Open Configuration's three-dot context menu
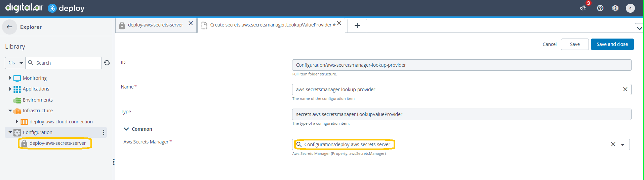The width and height of the screenshot is (644, 180). click(x=103, y=132)
